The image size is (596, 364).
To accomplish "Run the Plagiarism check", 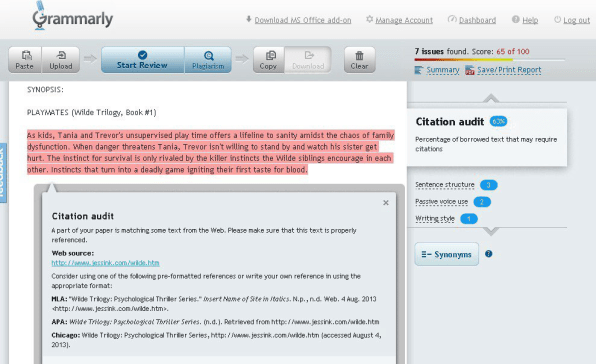I will pos(208,60).
